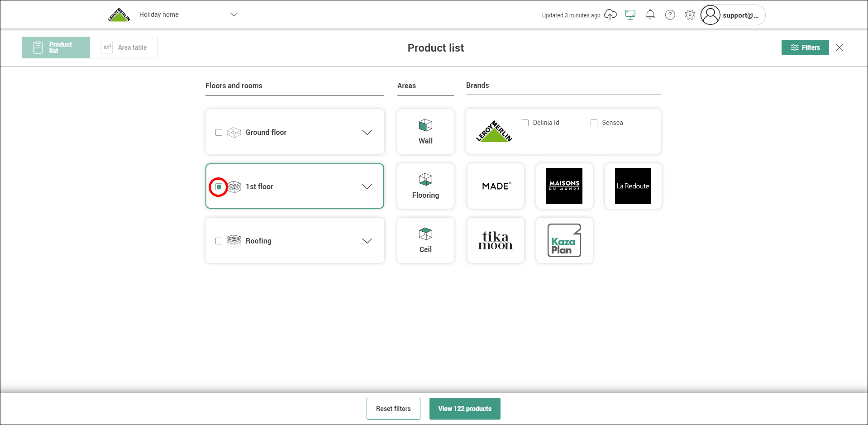Click View 122 products button
The width and height of the screenshot is (868, 425).
tap(465, 409)
